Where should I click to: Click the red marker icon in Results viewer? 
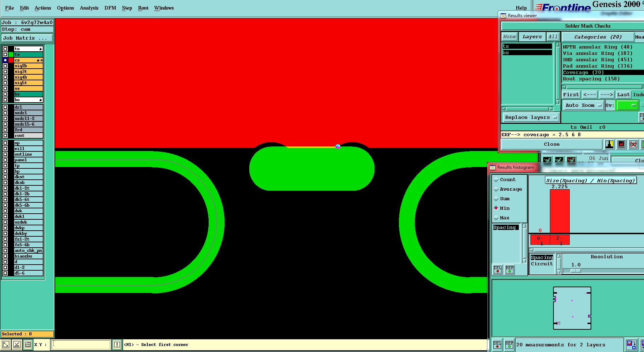621,144
